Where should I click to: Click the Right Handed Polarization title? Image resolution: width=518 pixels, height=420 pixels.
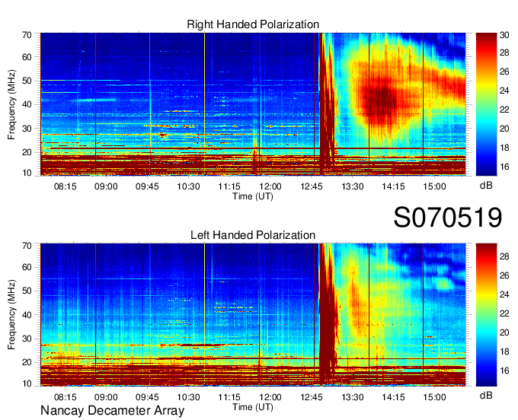(x=253, y=24)
